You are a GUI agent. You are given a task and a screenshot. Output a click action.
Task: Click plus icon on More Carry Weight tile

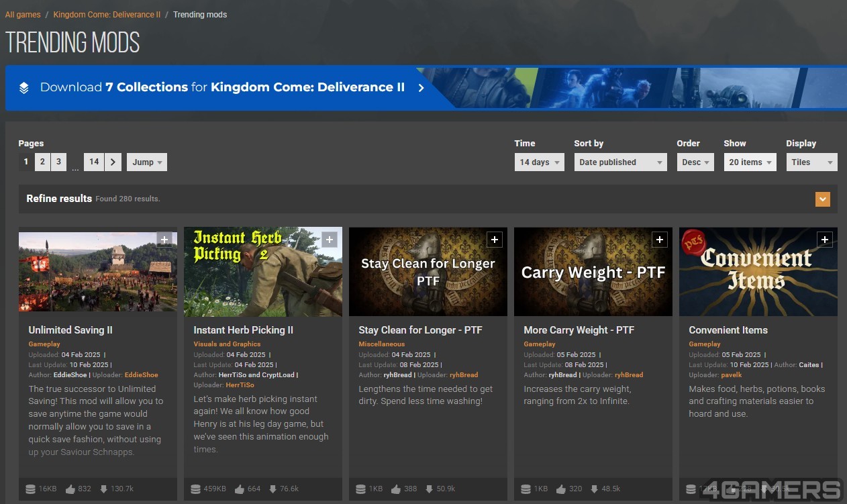coord(660,240)
